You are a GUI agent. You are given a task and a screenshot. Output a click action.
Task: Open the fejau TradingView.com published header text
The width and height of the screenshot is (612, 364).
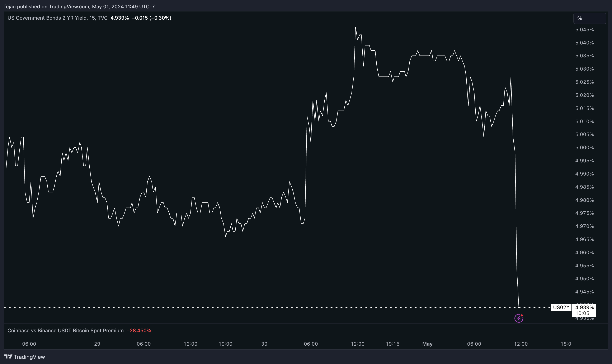79,7
